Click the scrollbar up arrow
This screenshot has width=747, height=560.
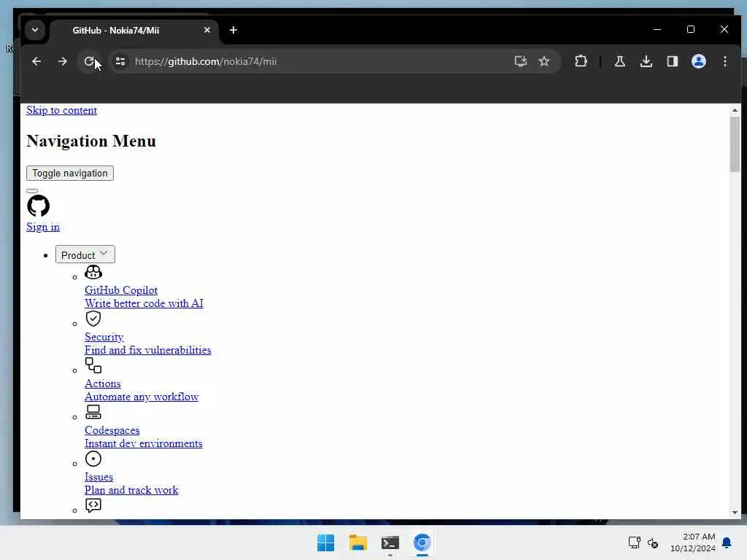pos(735,110)
